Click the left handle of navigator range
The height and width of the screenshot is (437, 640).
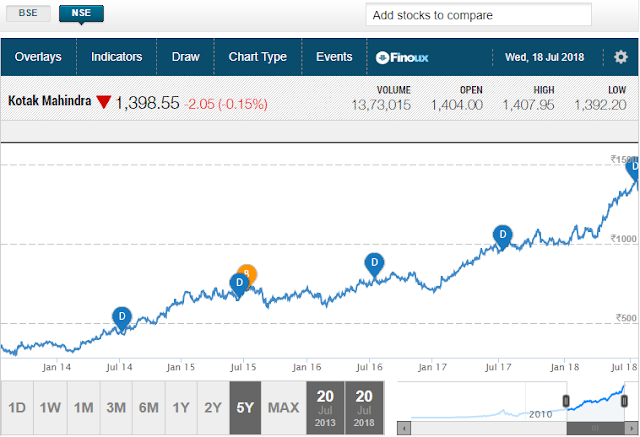click(566, 401)
